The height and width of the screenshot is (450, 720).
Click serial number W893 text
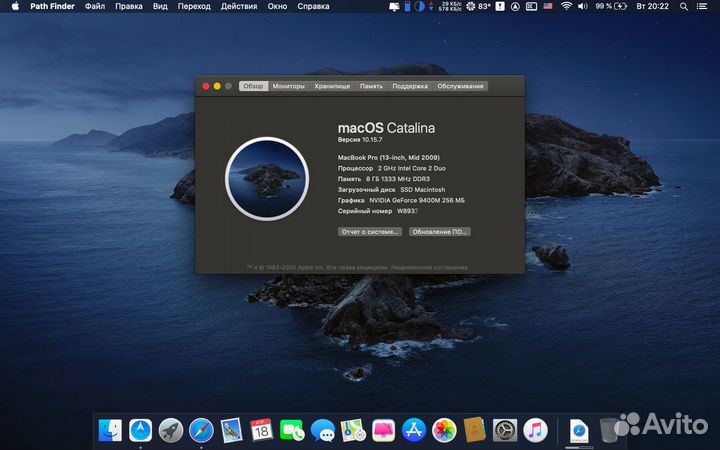tap(407, 211)
